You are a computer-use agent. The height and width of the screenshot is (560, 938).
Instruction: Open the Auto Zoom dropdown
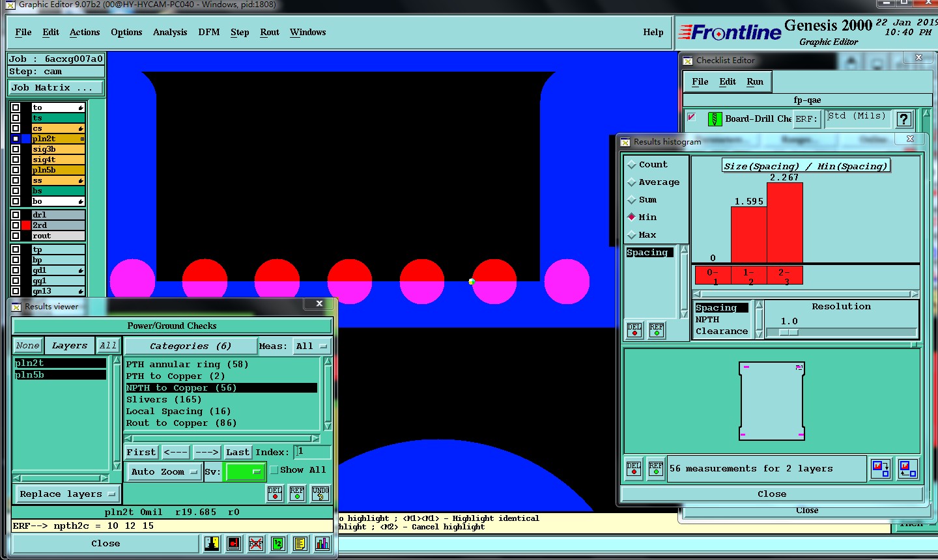(163, 472)
